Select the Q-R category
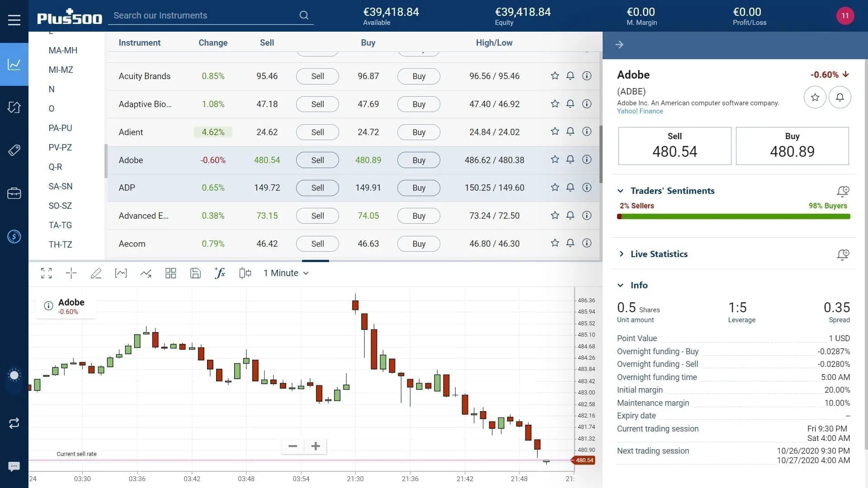This screenshot has width=868, height=488. (55, 167)
